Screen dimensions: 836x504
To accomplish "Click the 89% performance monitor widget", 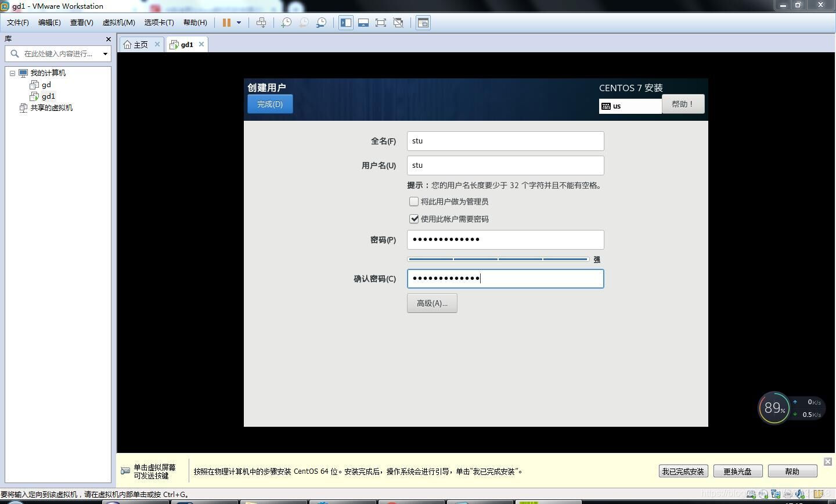I will [x=774, y=408].
